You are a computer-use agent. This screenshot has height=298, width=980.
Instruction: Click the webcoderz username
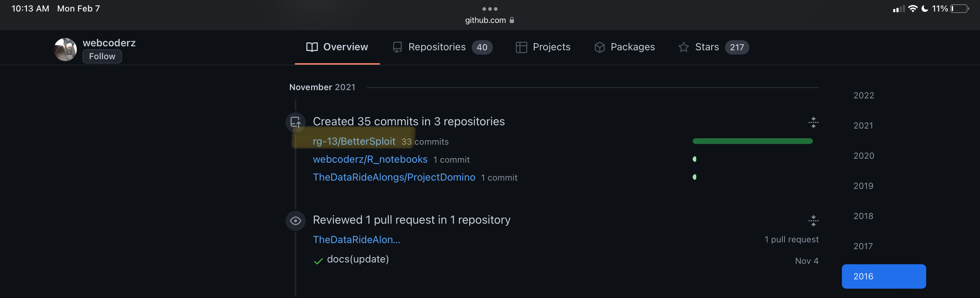pos(109,43)
